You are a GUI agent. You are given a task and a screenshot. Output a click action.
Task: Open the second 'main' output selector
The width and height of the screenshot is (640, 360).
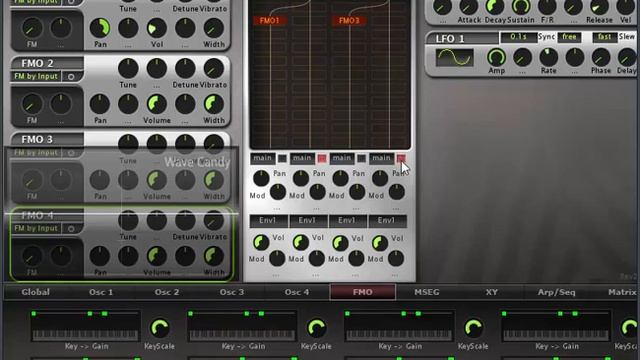point(302,158)
